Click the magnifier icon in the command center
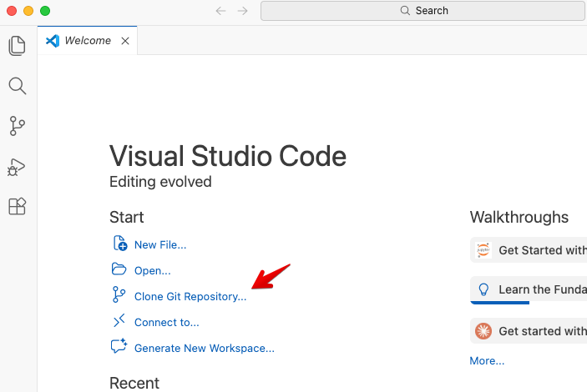Image resolution: width=587 pixels, height=392 pixels. coord(405,11)
